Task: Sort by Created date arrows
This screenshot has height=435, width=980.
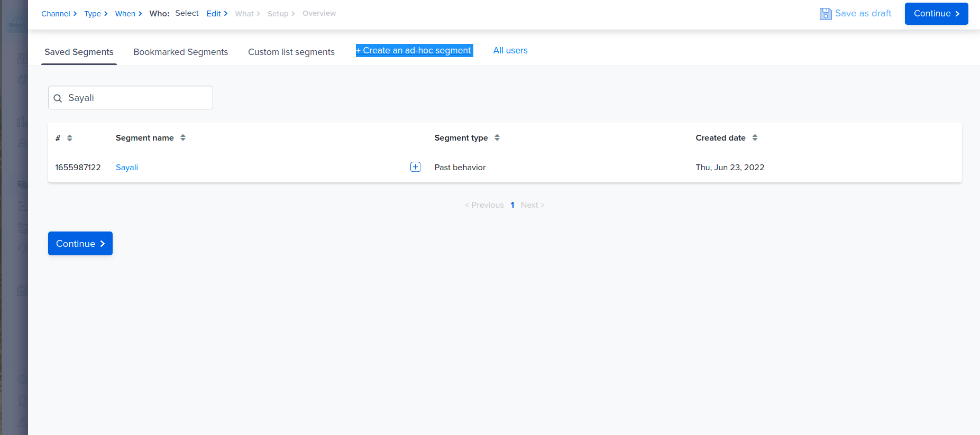Action: (x=755, y=137)
